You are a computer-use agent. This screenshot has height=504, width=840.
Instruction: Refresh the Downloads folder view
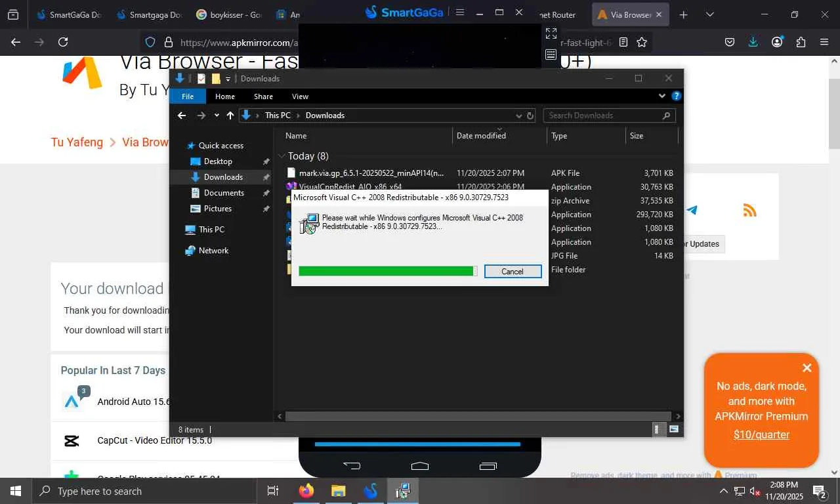530,115
